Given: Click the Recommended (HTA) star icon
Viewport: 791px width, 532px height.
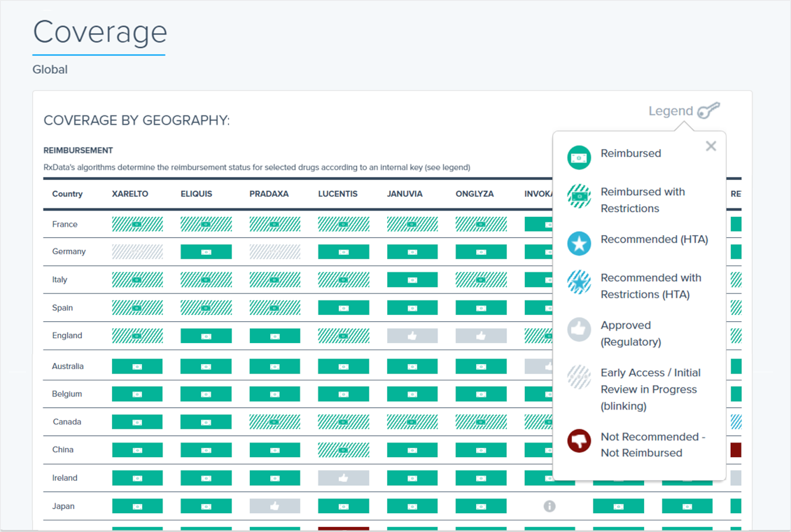Looking at the screenshot, I should click(579, 244).
